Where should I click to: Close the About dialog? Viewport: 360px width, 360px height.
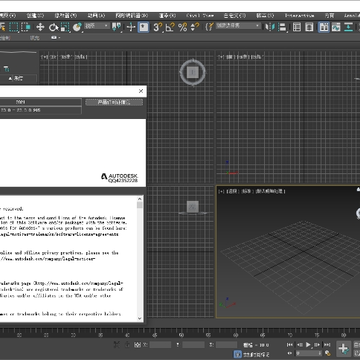coord(141,91)
